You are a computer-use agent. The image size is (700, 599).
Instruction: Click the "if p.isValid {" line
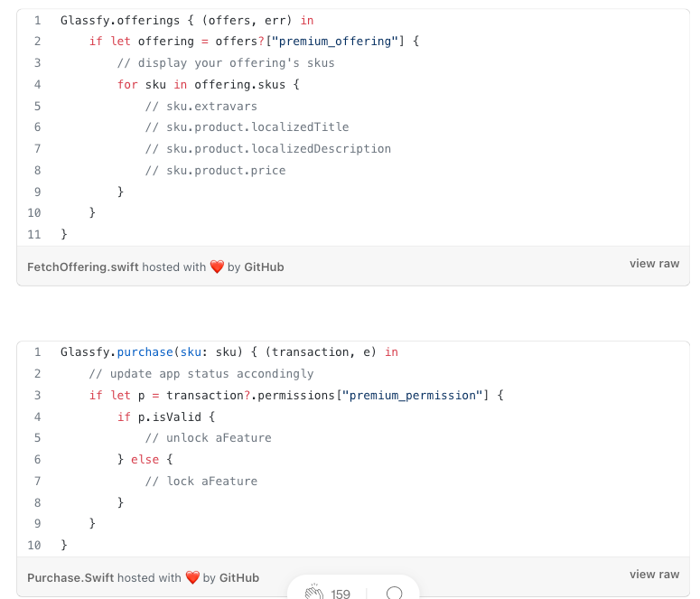pyautogui.click(x=166, y=417)
